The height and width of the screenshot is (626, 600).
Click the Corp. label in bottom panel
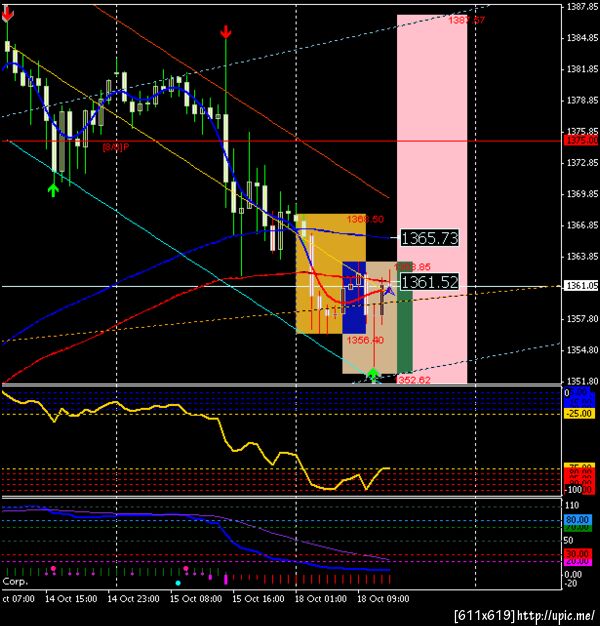pos(15,582)
